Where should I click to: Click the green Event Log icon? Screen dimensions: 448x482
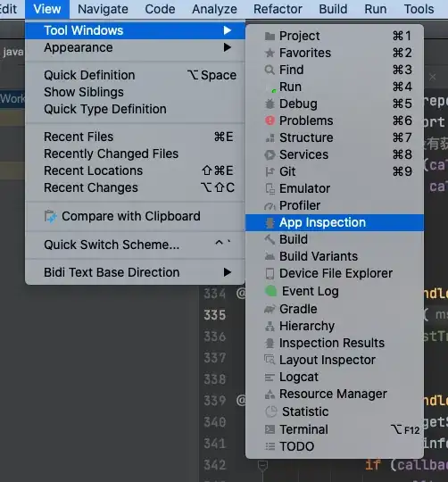(270, 291)
